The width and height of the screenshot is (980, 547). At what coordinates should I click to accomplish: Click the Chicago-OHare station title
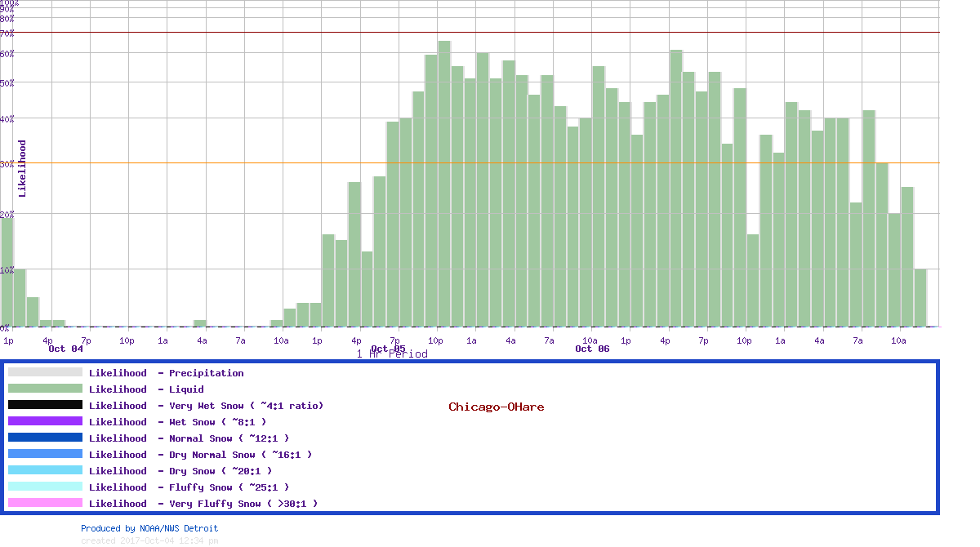496,407
